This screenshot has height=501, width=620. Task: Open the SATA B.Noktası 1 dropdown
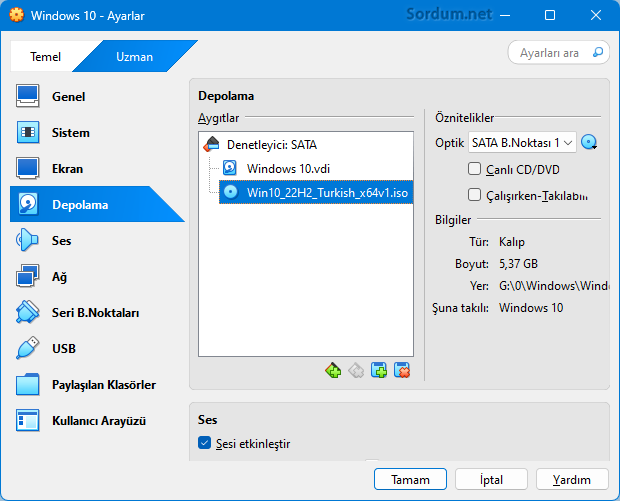point(522,142)
